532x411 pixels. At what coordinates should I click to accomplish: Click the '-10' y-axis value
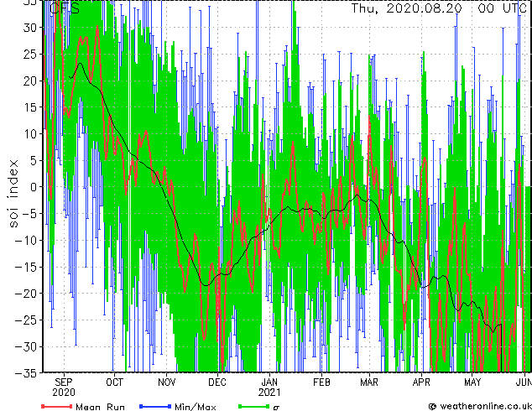tap(26, 240)
